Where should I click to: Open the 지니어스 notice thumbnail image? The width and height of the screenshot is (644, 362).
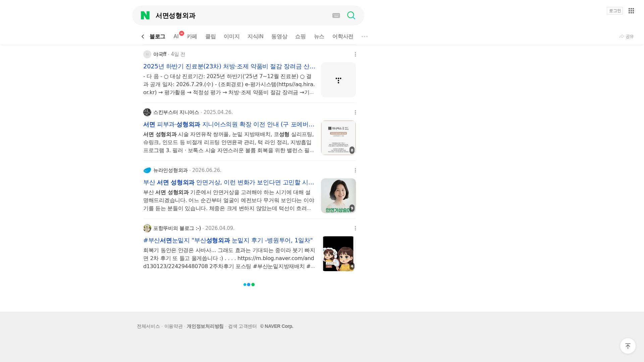338,138
